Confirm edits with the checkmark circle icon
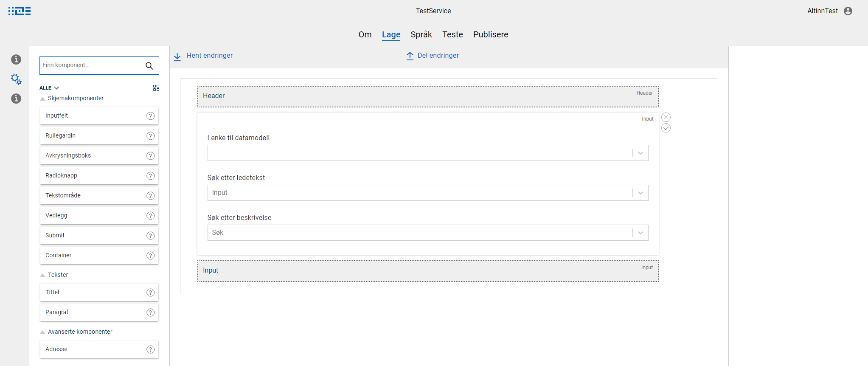The width and height of the screenshot is (868, 366). click(666, 128)
